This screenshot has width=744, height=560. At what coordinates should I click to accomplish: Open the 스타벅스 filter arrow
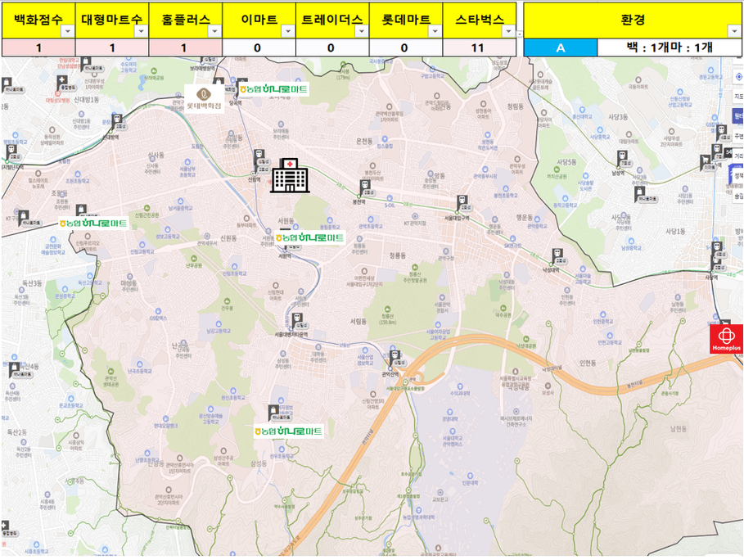[x=508, y=31]
